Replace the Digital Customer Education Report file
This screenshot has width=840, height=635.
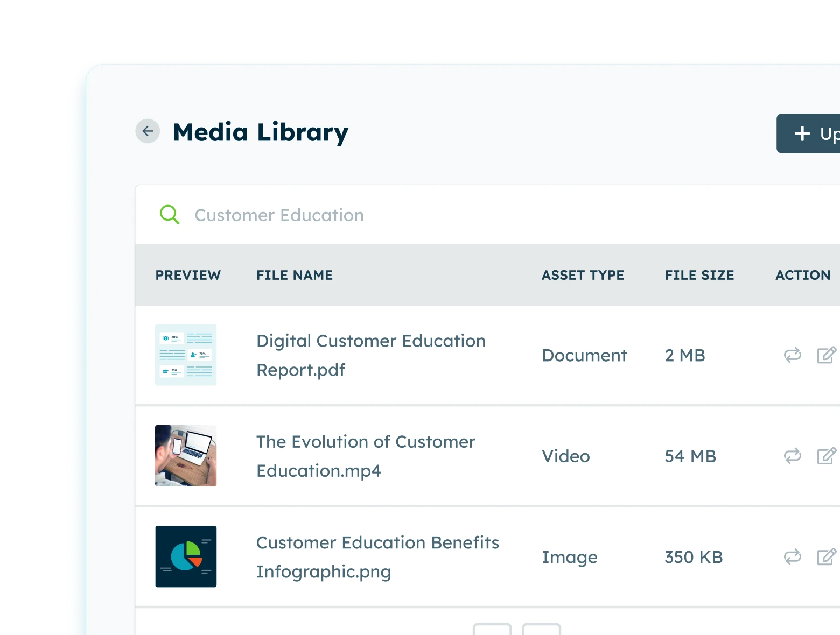(792, 355)
